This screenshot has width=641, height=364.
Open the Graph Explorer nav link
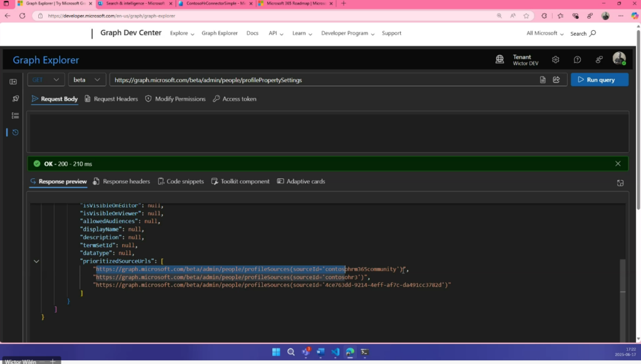pos(220,33)
